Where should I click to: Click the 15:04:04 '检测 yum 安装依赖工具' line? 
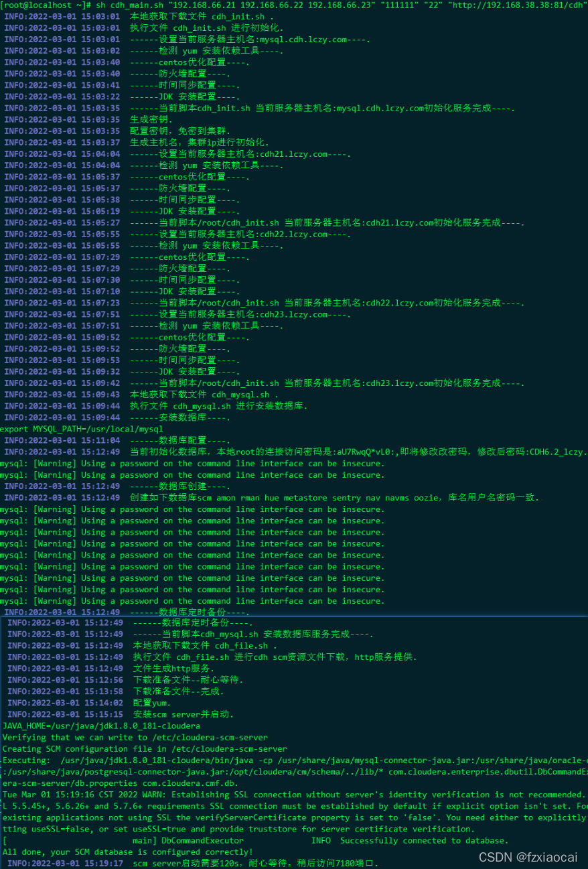coord(143,165)
